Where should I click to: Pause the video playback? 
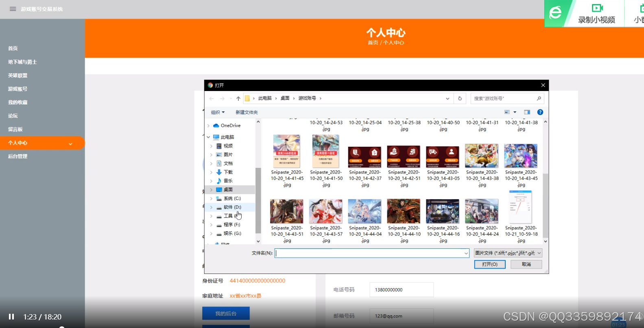click(x=11, y=317)
